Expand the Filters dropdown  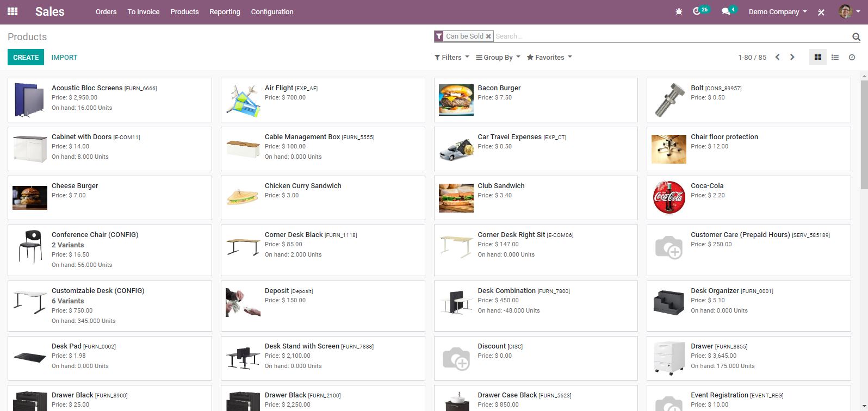tap(451, 57)
